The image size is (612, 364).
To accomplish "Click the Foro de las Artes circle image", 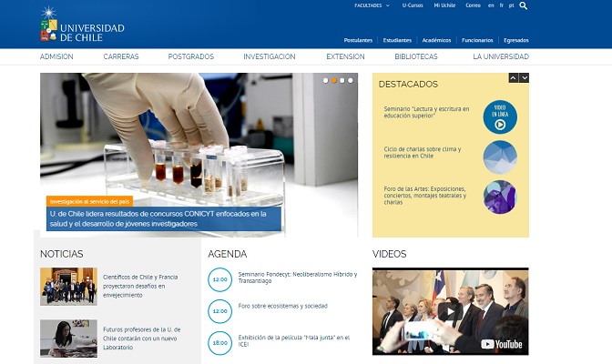I will pos(499,197).
